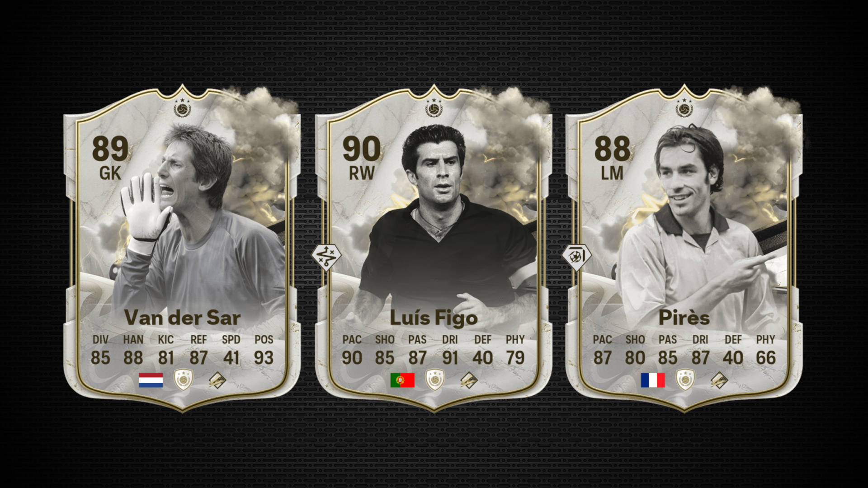Click the top crest emblem on Van der Sar card
This screenshot has height=488, width=868.
point(183,108)
